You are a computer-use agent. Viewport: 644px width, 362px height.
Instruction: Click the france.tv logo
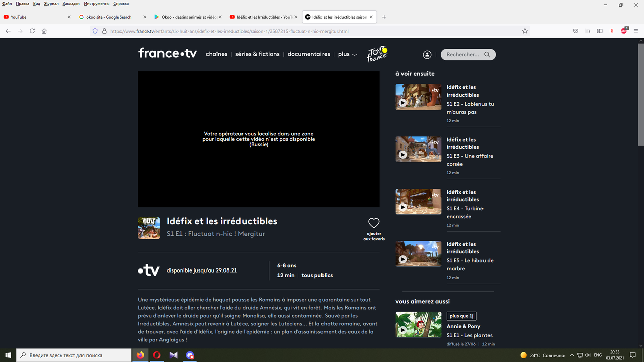pos(168,53)
